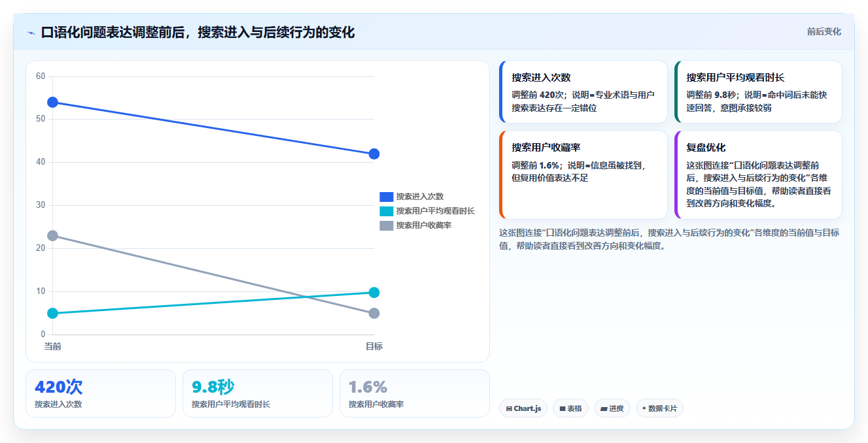The image size is (868, 443).
Task: Click the gray data point at 当前
Action: tap(53, 235)
